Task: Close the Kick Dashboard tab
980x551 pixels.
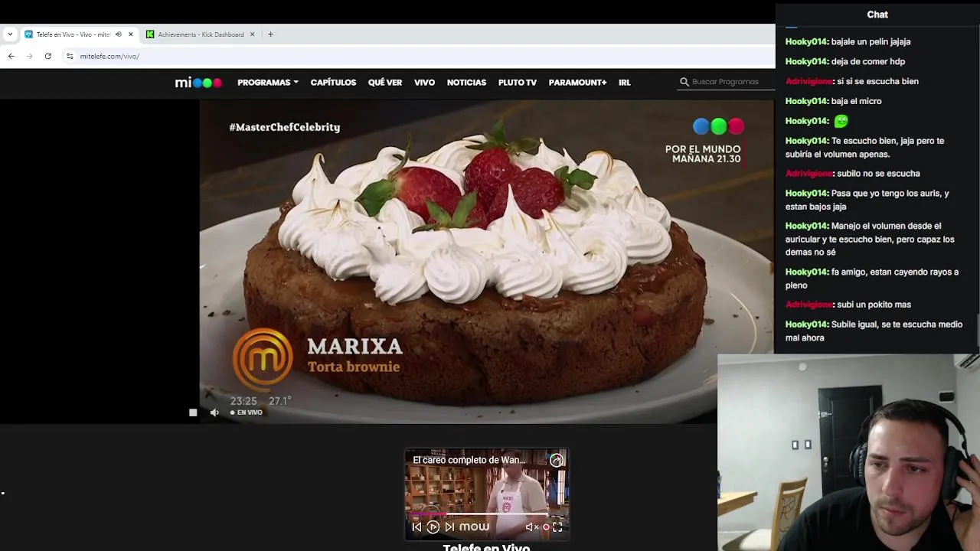Action: [x=252, y=34]
